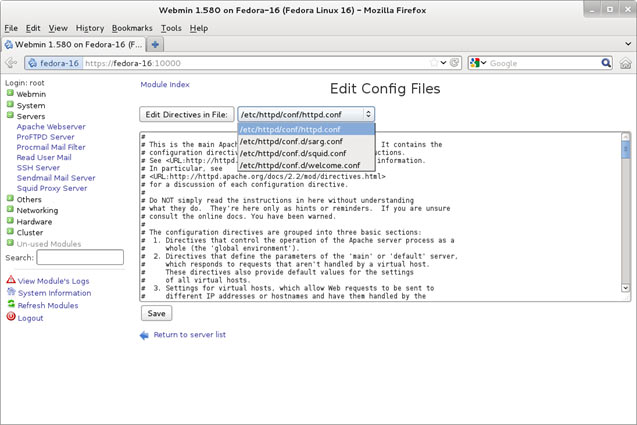Image resolution: width=637 pixels, height=425 pixels.
Task: Select /etc/httpd/conf/httpd.conf option
Action: click(x=306, y=130)
